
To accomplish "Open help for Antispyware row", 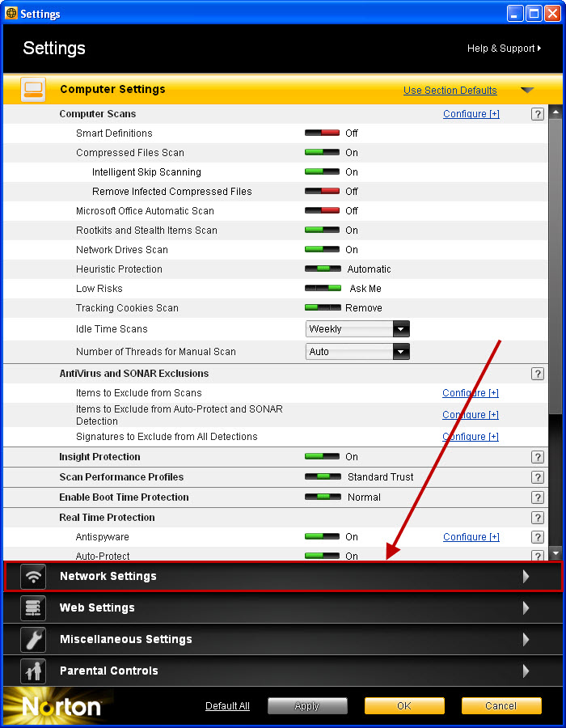I will pos(537,537).
